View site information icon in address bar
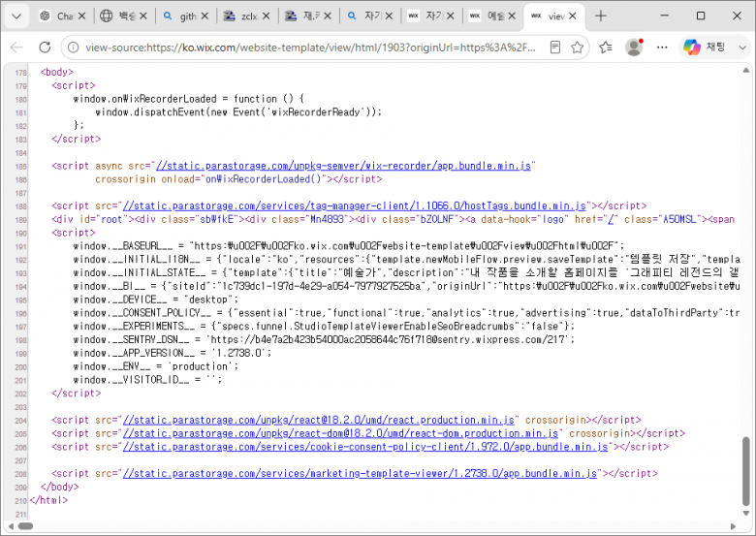Viewport: 756px width, 536px height. tap(73, 47)
